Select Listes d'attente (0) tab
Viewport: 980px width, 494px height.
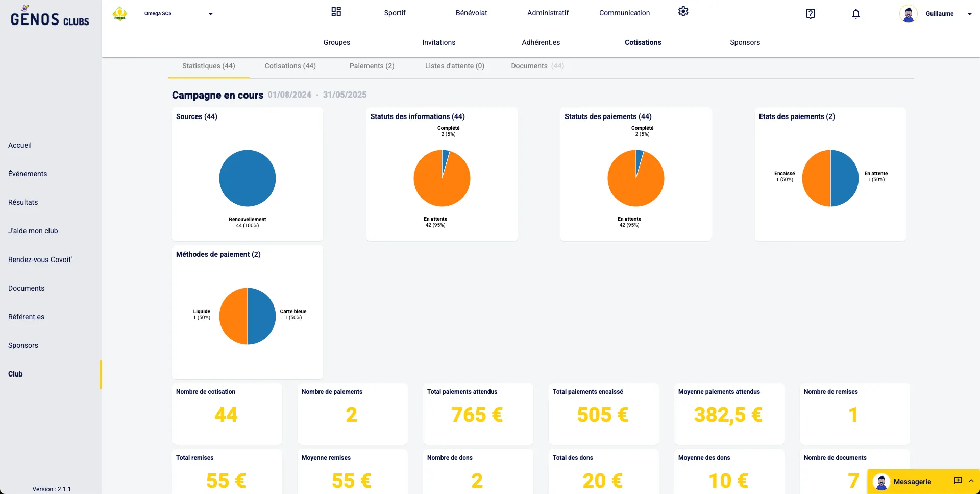454,66
